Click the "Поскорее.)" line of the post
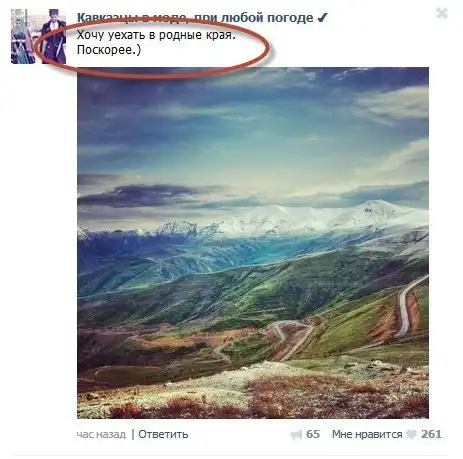 [x=109, y=50]
